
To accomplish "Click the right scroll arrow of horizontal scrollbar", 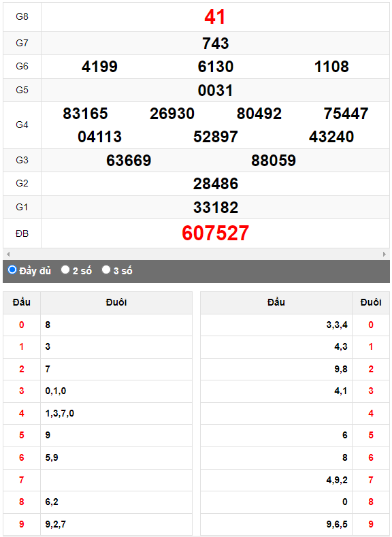I will [x=385, y=254].
